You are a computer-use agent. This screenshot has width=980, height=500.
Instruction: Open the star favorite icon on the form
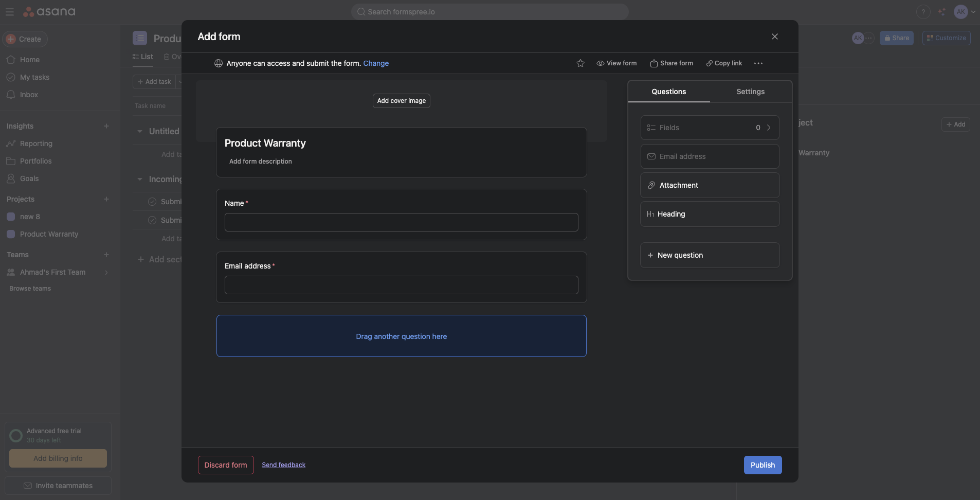(580, 63)
